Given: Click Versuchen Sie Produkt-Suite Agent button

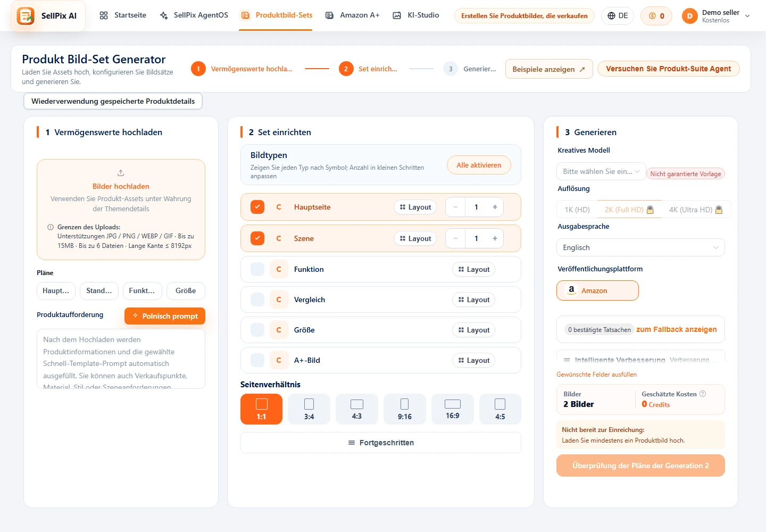Looking at the screenshot, I should pos(669,69).
